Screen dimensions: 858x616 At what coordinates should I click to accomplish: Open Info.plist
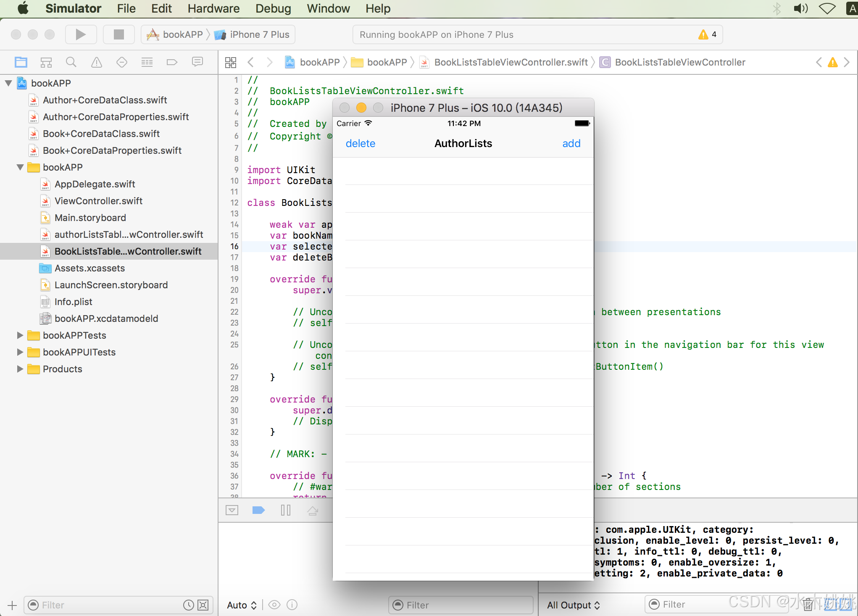(x=73, y=302)
